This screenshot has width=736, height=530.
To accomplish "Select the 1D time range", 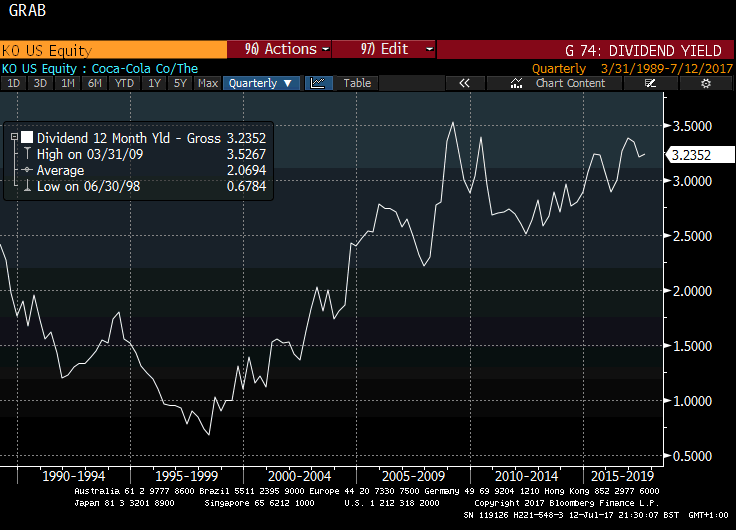I will (14, 84).
